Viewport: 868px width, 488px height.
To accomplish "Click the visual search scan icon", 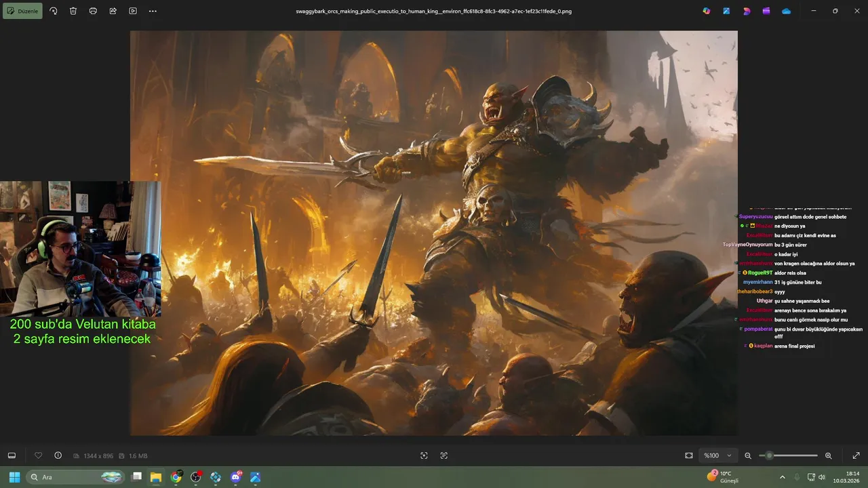I will pyautogui.click(x=424, y=455).
